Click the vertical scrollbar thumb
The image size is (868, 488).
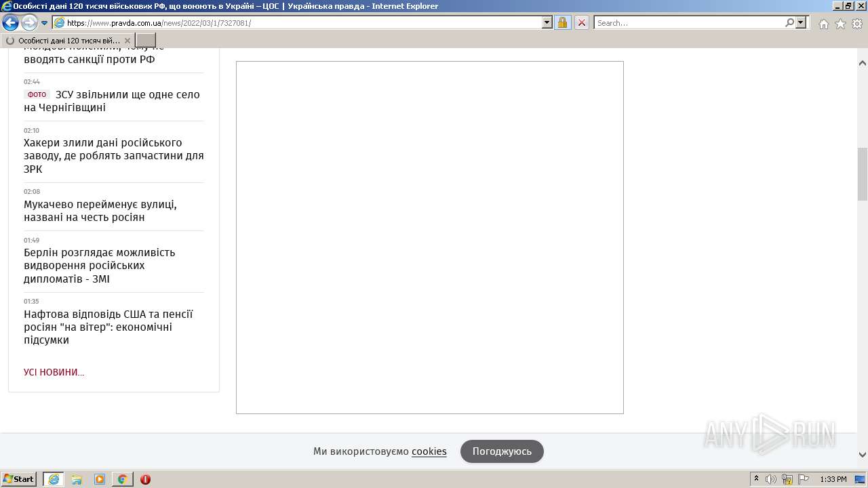(x=863, y=174)
